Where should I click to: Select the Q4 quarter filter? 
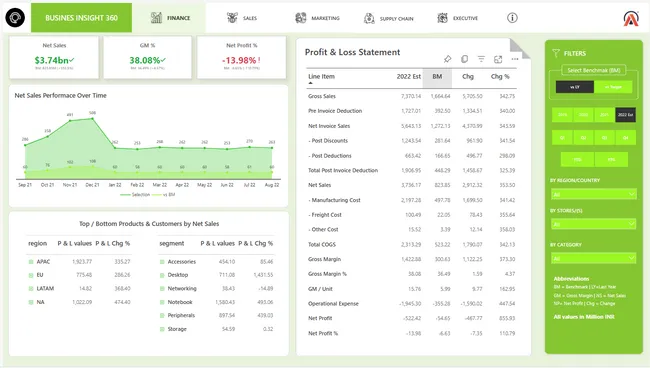click(x=626, y=138)
